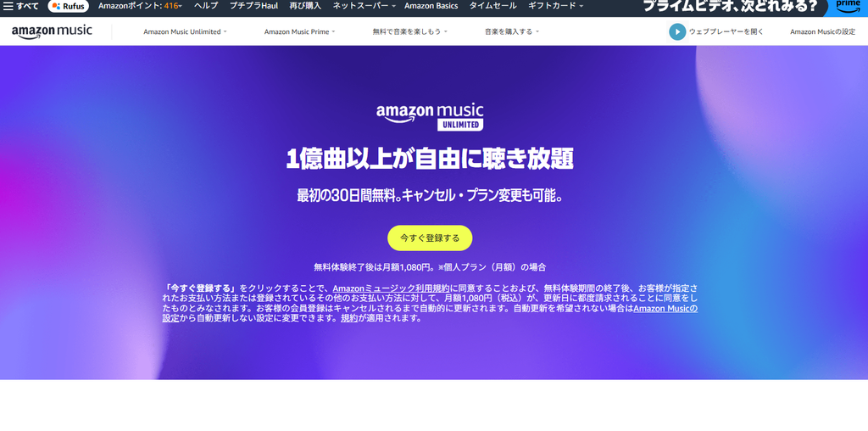
Task: Click the amazon music UNLIMITED hero logo
Action: pos(430,116)
